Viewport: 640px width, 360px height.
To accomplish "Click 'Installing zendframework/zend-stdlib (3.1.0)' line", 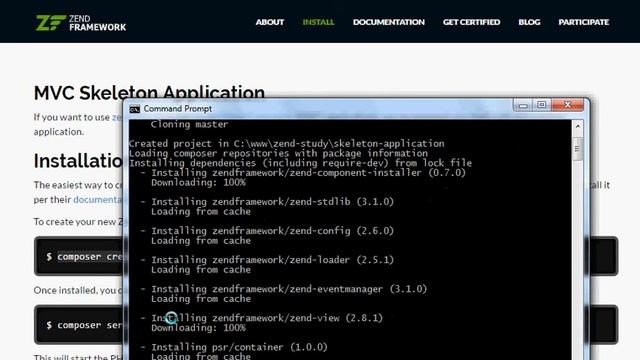I will (272, 202).
